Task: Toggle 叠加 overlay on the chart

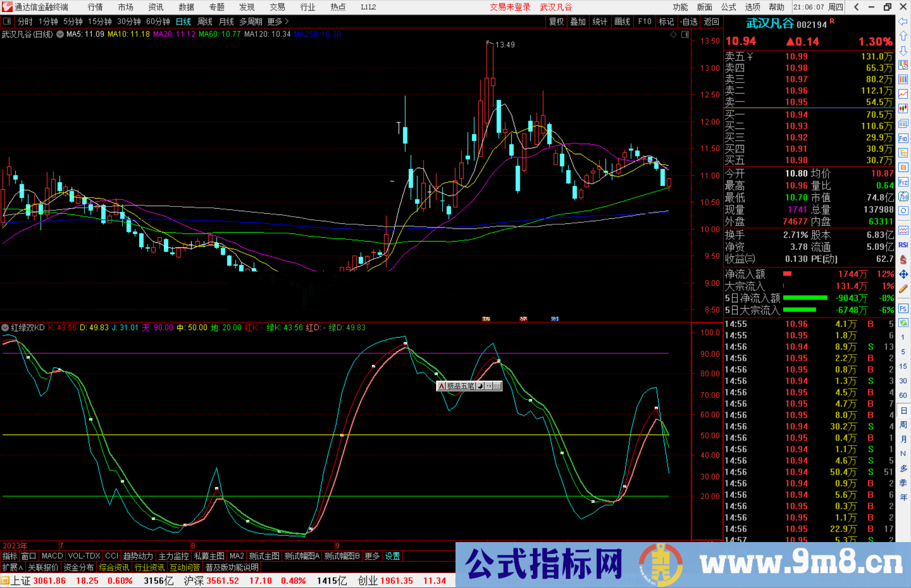Action: point(578,21)
